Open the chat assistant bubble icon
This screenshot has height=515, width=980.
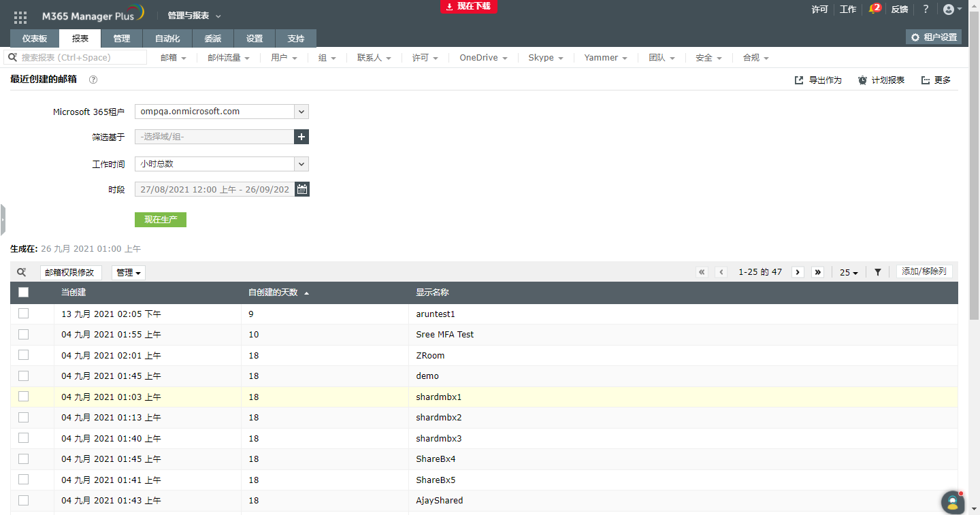tap(953, 503)
